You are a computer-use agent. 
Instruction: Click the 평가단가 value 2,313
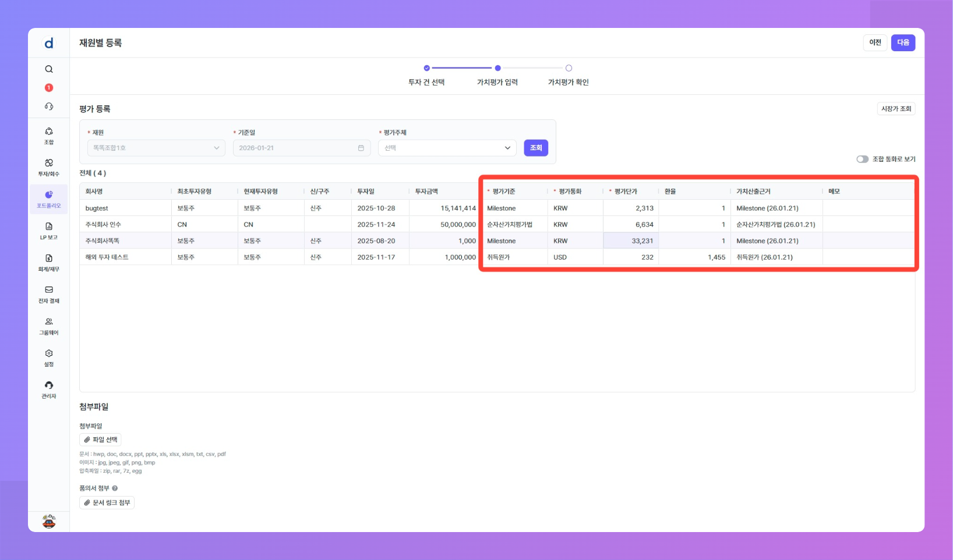(x=645, y=208)
